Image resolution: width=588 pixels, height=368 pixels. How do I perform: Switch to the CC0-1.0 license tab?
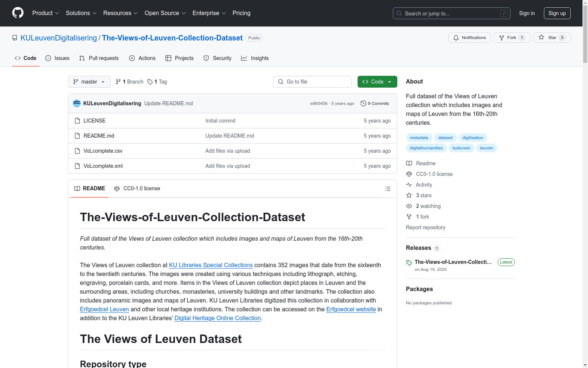click(137, 188)
